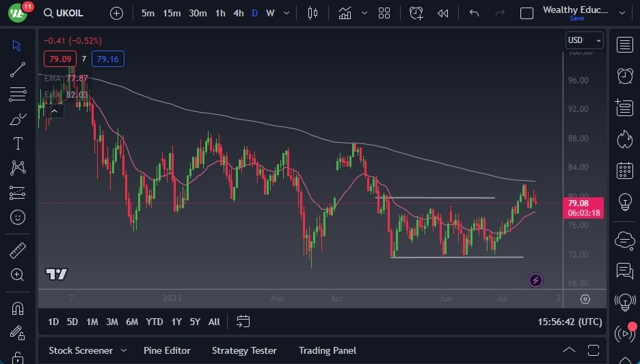
Task: Expand the timeframe interval dropdown
Action: [286, 14]
